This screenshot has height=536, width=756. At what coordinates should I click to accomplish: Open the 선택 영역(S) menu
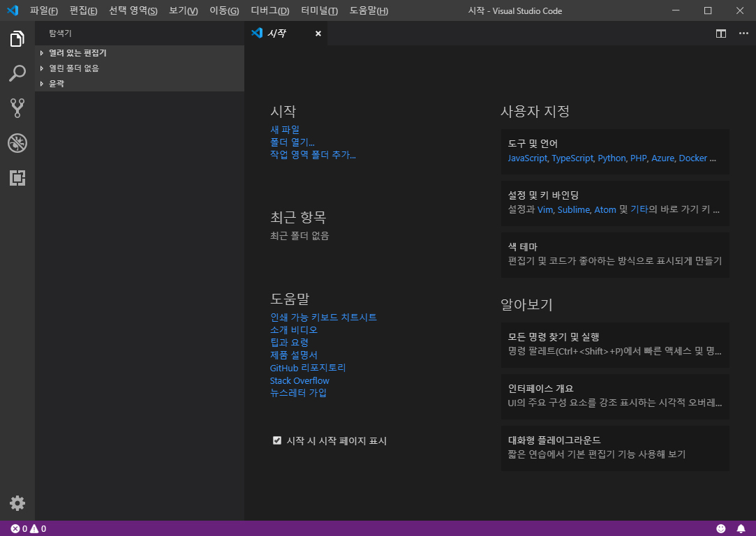(x=133, y=10)
